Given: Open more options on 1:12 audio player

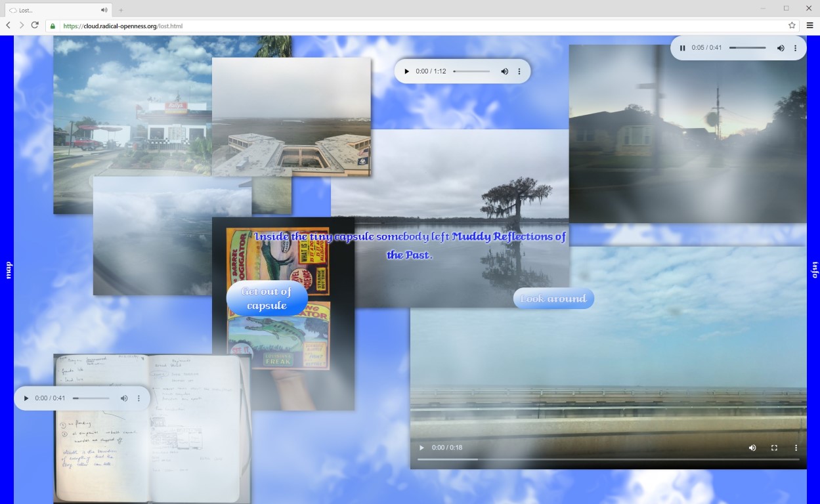Looking at the screenshot, I should [x=519, y=71].
